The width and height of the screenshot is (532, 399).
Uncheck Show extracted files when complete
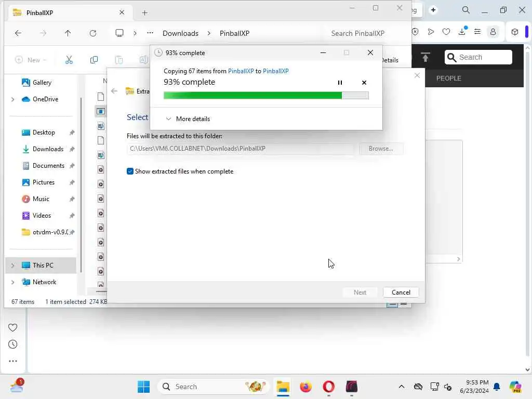click(130, 171)
